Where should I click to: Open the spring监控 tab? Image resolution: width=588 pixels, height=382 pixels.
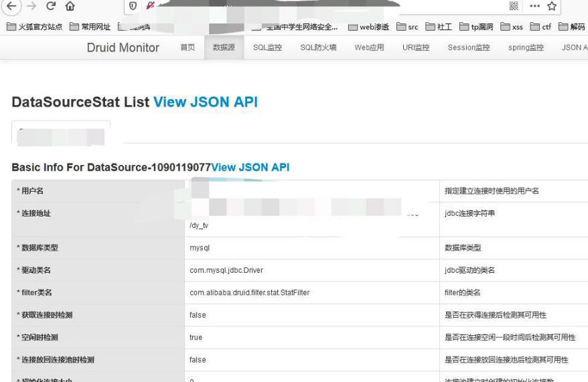pyautogui.click(x=526, y=48)
